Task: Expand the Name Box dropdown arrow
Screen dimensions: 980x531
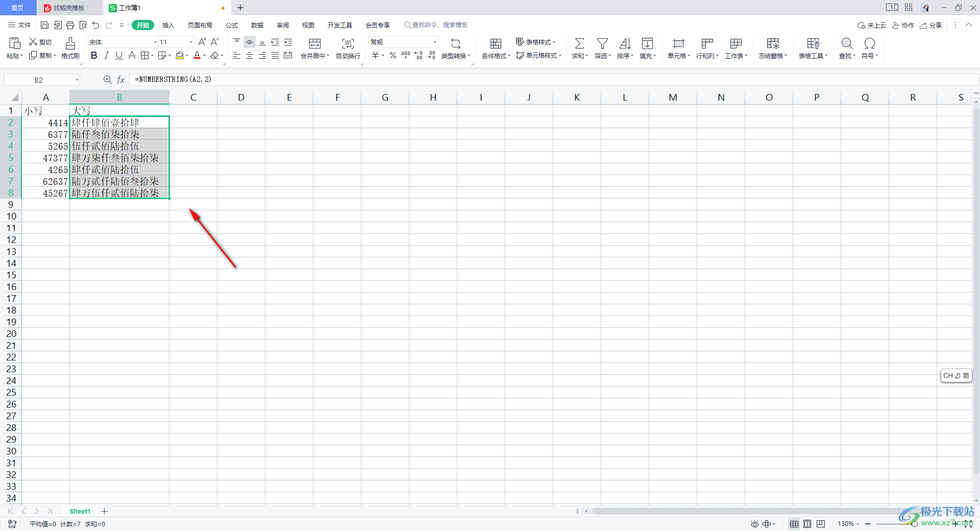Action: click(77, 80)
